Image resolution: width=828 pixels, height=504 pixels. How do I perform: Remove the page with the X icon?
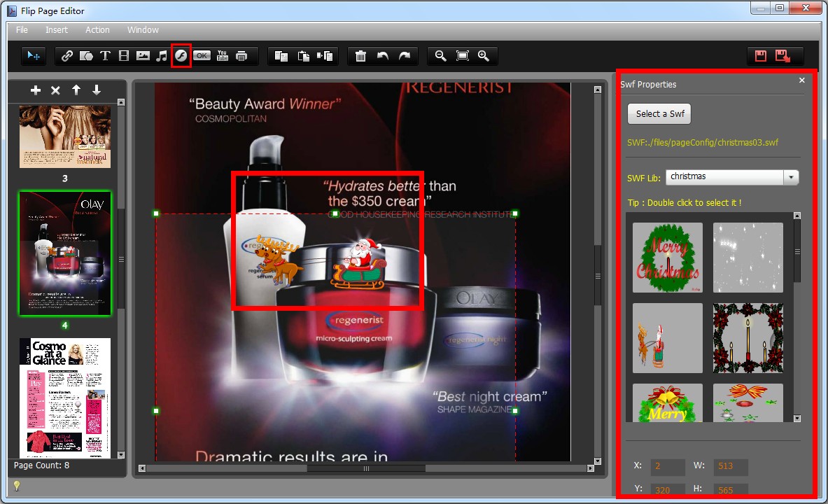click(x=55, y=90)
